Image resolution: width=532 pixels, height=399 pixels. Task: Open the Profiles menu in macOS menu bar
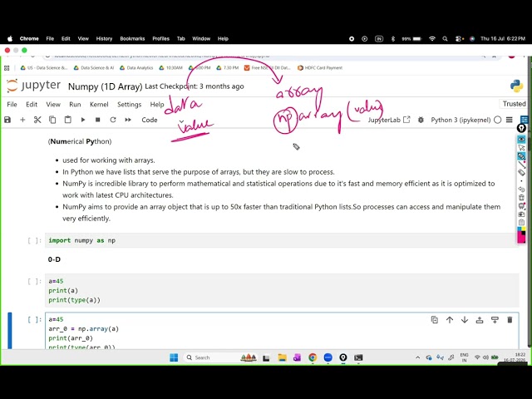[160, 39]
